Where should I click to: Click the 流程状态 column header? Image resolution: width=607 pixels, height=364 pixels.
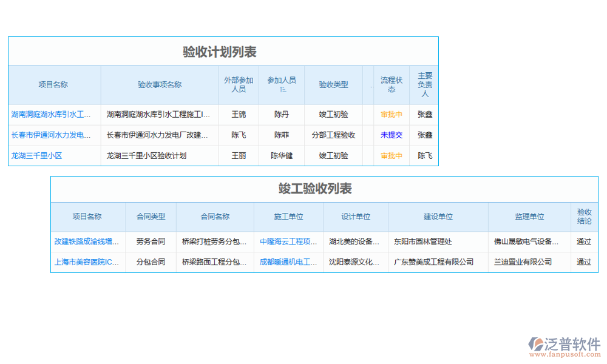pos(390,85)
